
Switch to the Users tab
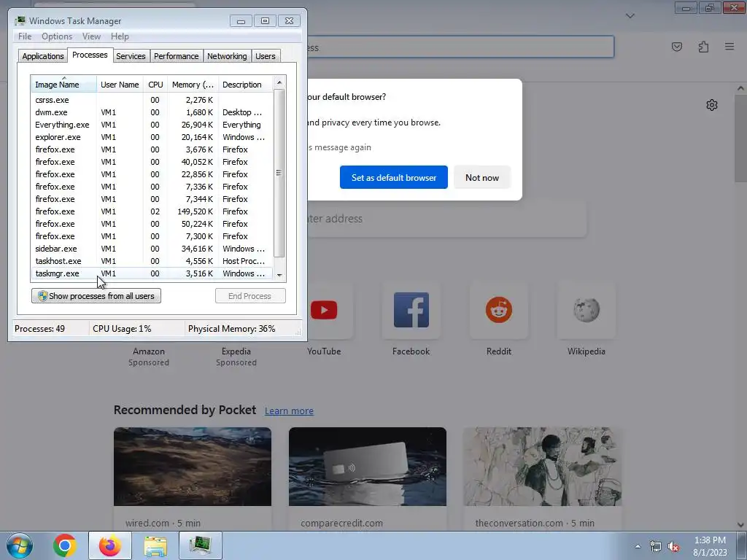(x=266, y=56)
